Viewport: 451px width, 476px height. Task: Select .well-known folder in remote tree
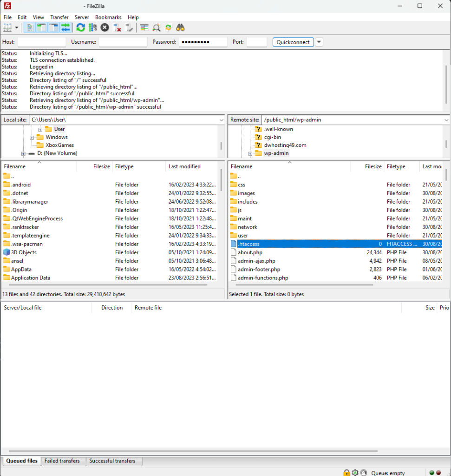point(278,129)
